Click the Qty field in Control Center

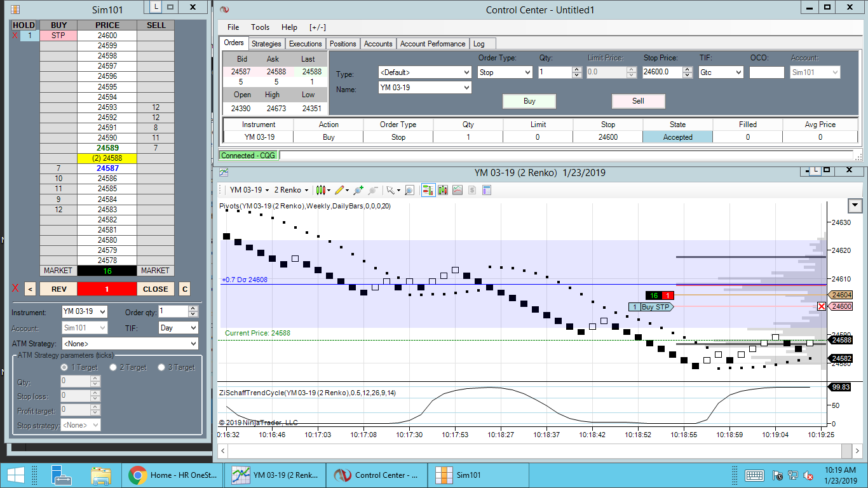[x=555, y=72]
